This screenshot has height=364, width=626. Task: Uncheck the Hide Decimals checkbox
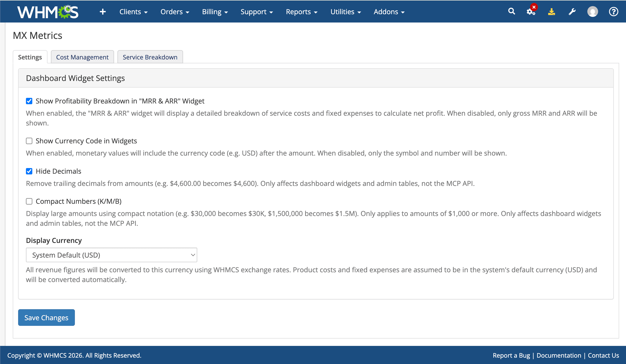click(29, 171)
